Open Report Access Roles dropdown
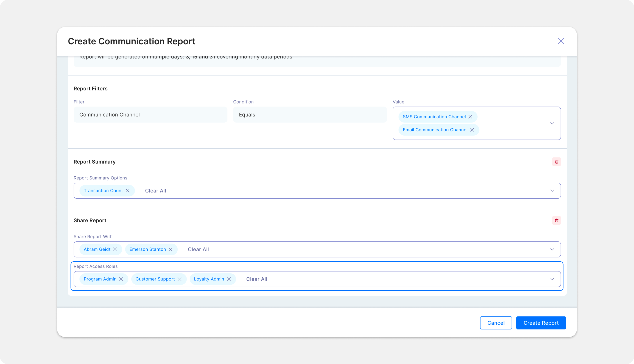 click(x=552, y=279)
